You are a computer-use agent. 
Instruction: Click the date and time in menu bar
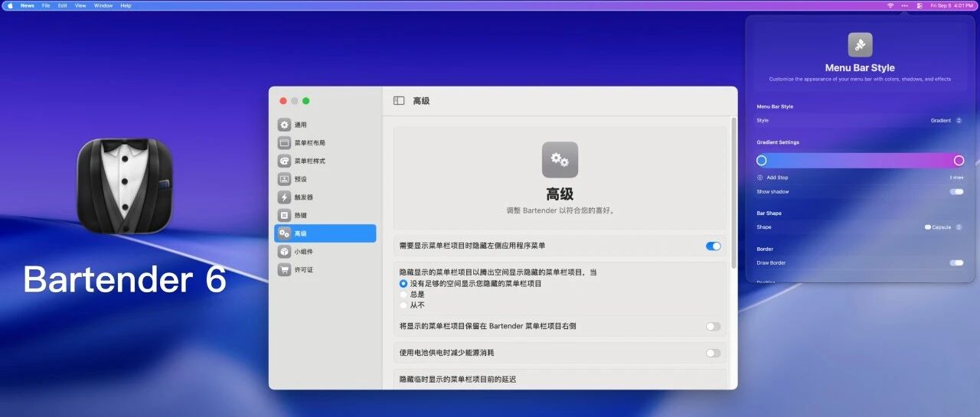coord(952,5)
